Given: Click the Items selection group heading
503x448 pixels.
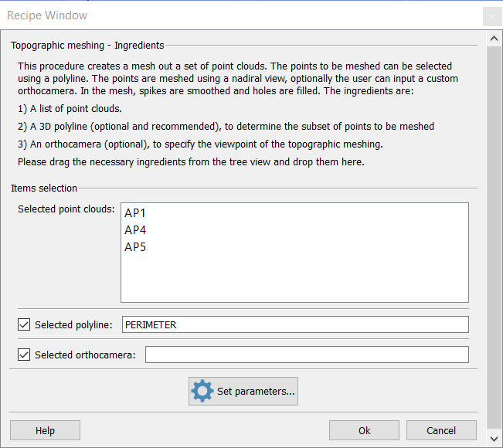Looking at the screenshot, I should pos(44,188).
